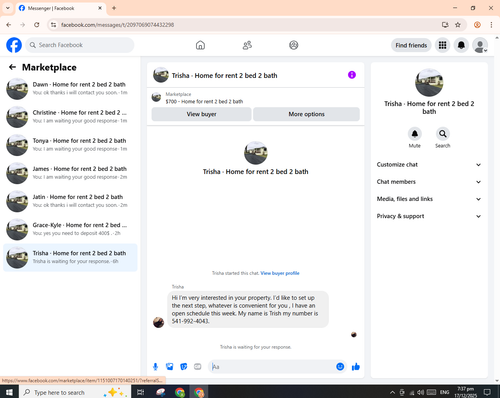Open James's Home for rent conversation
The height and width of the screenshot is (398, 500).
pos(70,173)
